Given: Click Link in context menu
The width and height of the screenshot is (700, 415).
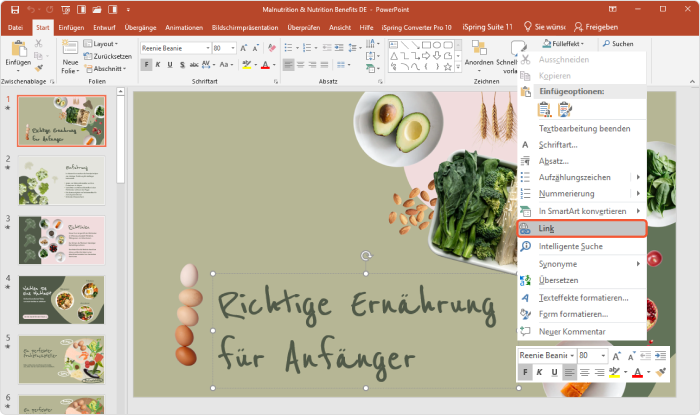Looking at the screenshot, I should [582, 228].
